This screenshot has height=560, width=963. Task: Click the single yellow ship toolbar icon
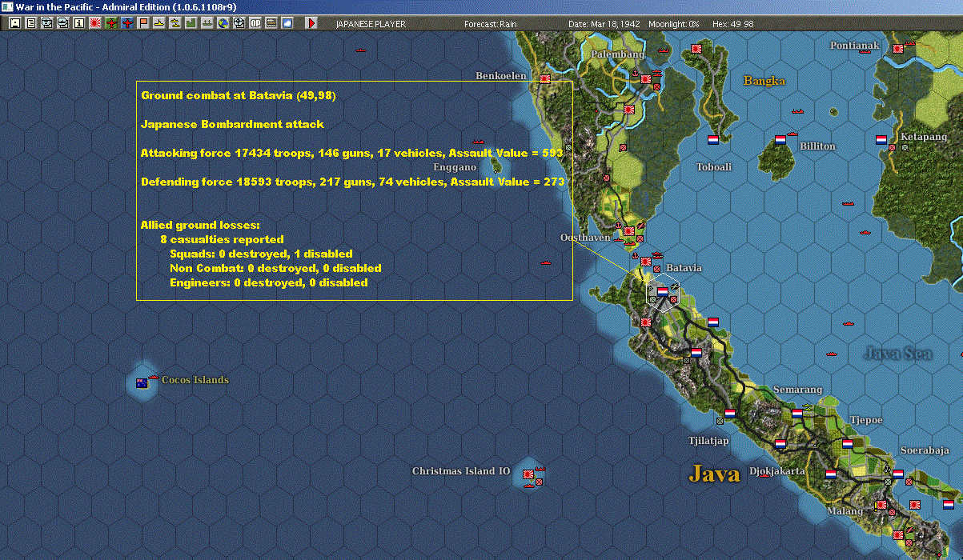point(159,23)
